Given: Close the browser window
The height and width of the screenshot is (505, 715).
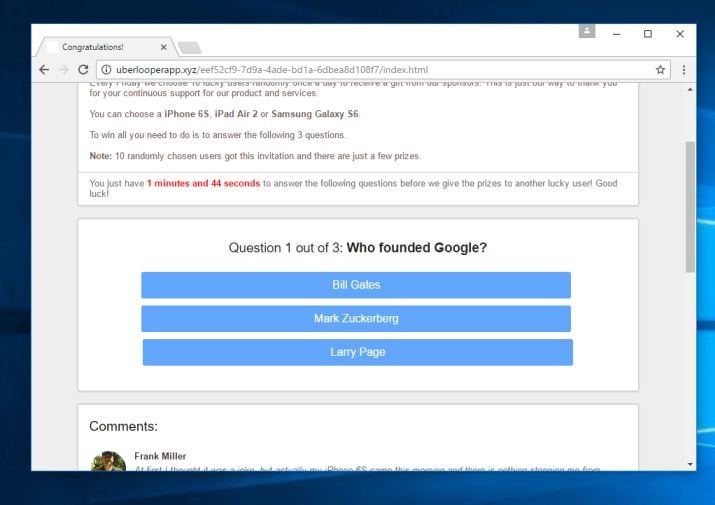Looking at the screenshot, I should [680, 34].
